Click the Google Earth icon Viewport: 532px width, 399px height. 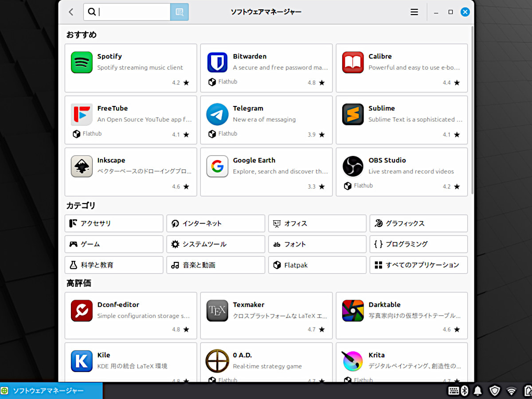217,166
